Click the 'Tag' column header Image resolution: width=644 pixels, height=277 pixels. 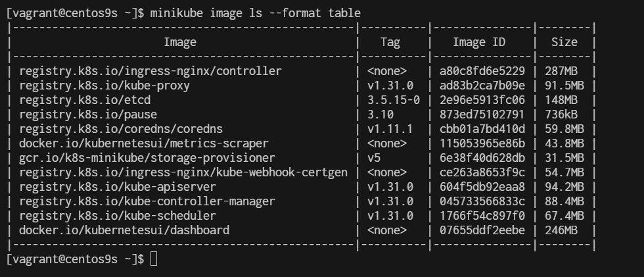[390, 42]
